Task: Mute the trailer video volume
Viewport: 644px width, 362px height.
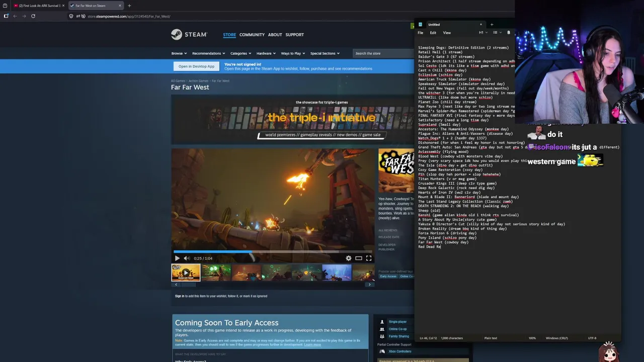Action: pos(187,258)
